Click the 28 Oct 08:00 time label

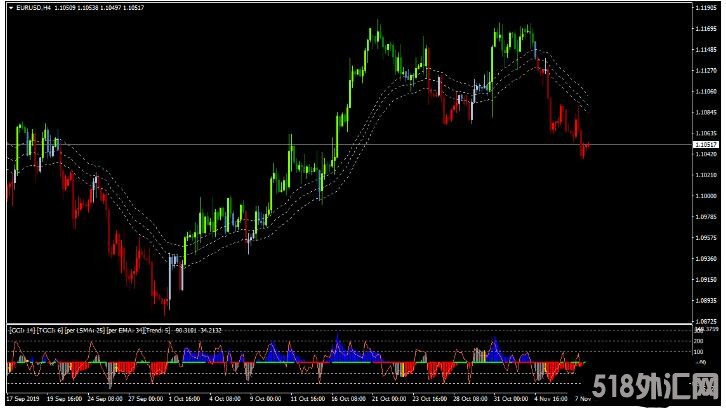pos(470,398)
